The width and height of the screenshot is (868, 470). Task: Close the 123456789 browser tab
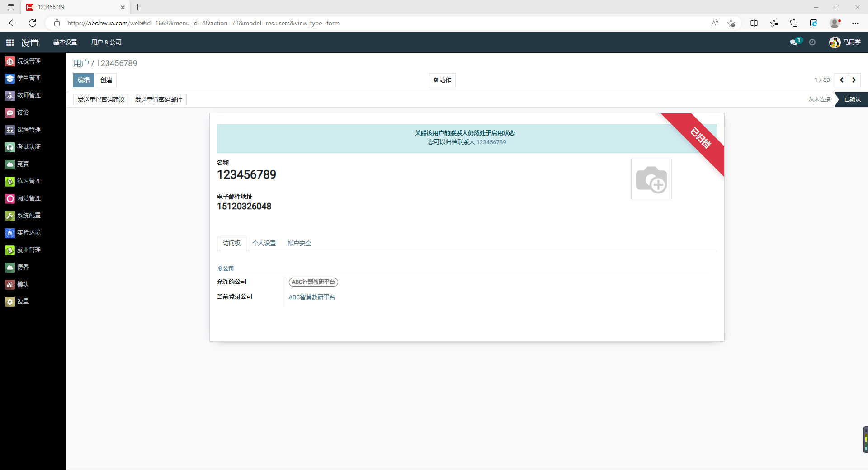click(x=123, y=7)
